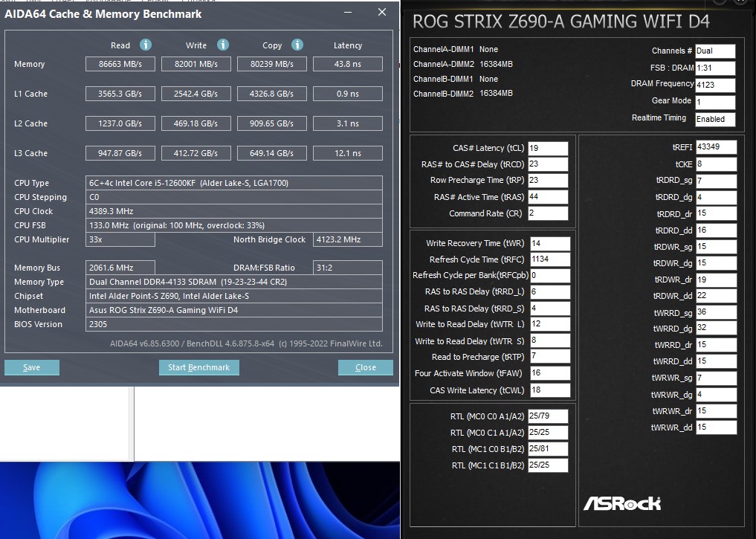Click ChannelA-DIMM2 16384MB entry
The image size is (756, 539).
click(x=463, y=64)
